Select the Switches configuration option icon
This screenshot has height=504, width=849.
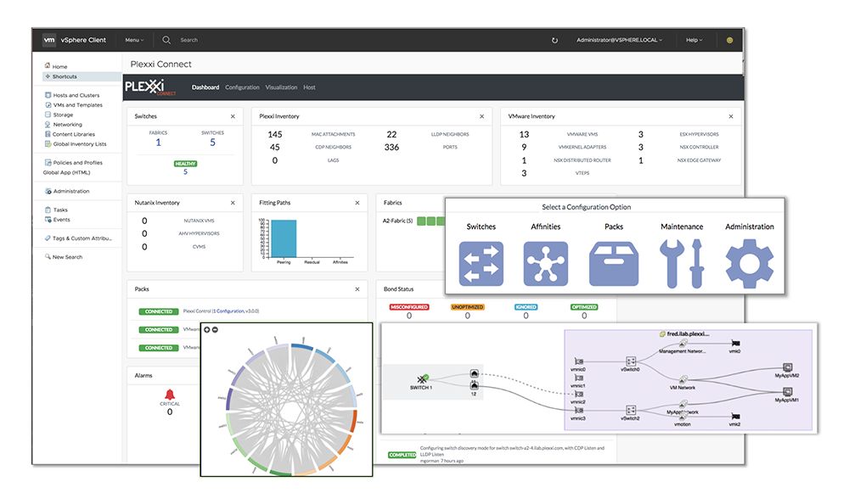tap(481, 263)
